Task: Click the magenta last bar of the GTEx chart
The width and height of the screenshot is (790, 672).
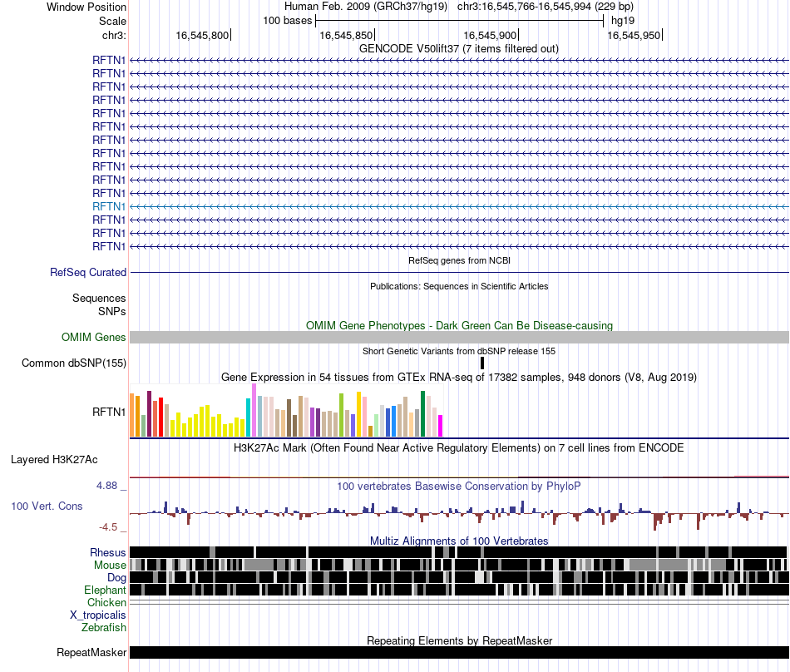Action: [441, 426]
